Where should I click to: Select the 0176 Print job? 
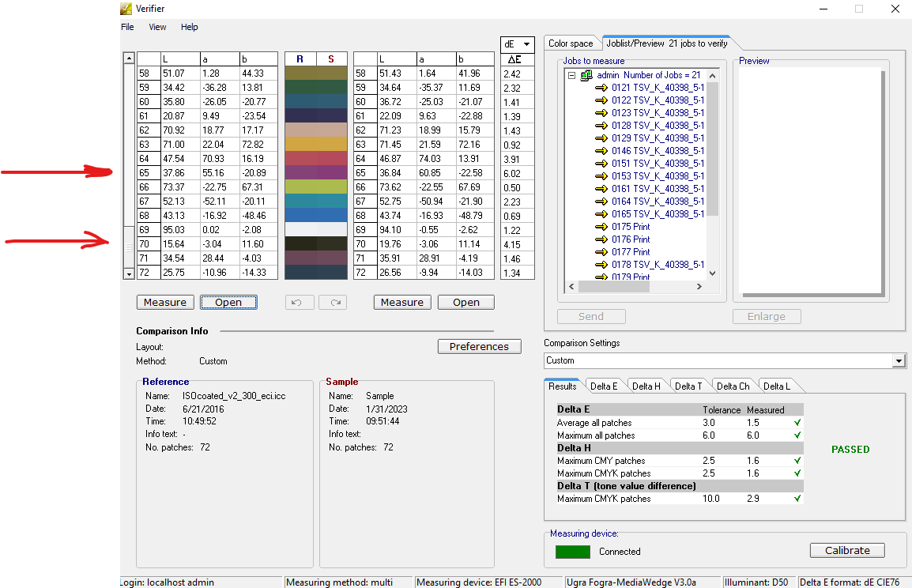point(631,239)
